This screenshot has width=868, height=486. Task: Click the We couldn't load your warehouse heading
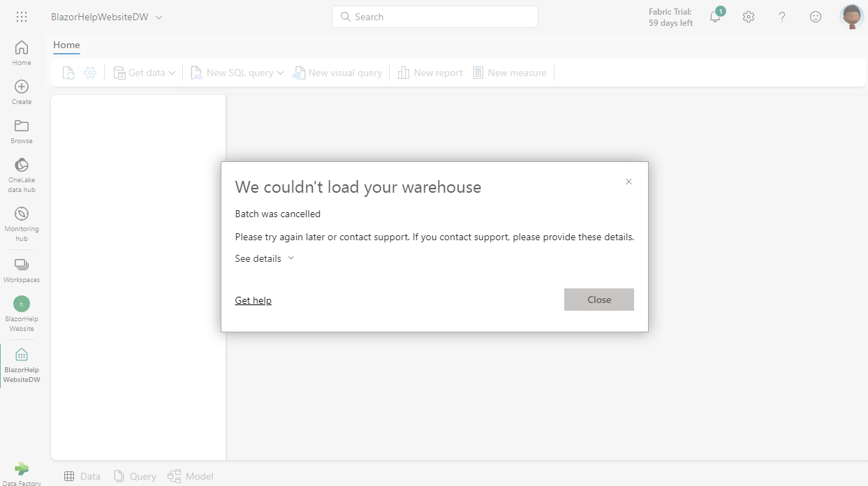click(x=358, y=187)
